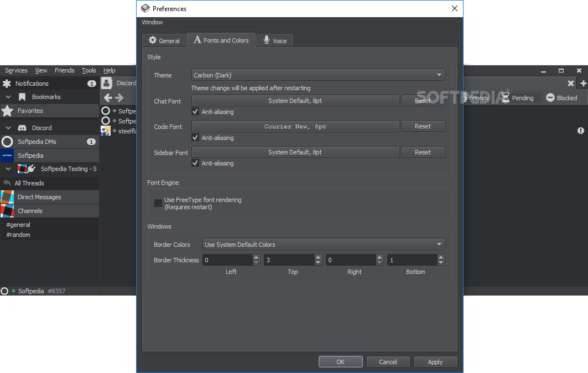This screenshot has height=373, width=588.
Task: Uncheck anti-aliasing under Code Font
Action: [x=195, y=137]
